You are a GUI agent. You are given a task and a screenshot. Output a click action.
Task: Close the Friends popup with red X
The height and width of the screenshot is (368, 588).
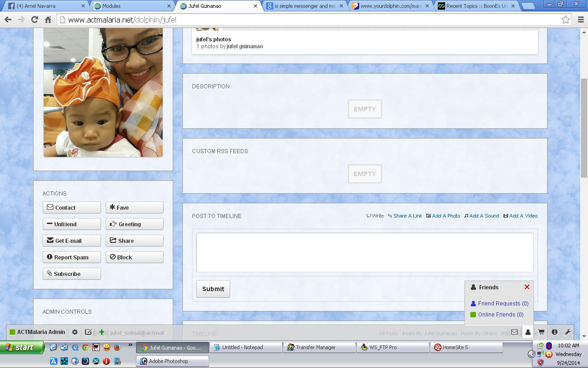point(527,287)
